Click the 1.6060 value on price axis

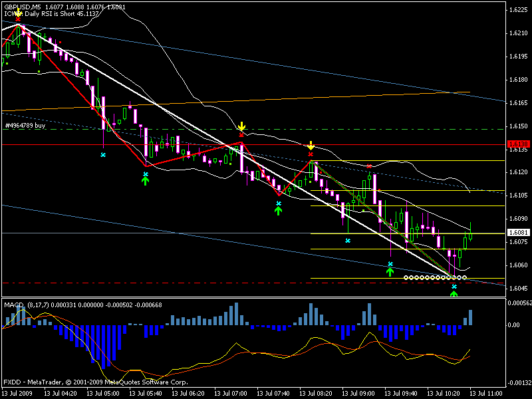[519, 265]
